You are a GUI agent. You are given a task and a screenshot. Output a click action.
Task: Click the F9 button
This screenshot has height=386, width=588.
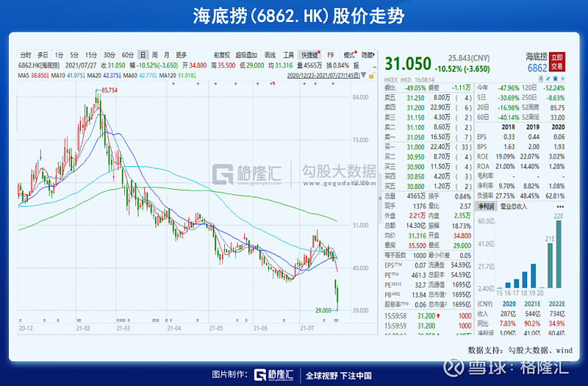[x=330, y=55]
